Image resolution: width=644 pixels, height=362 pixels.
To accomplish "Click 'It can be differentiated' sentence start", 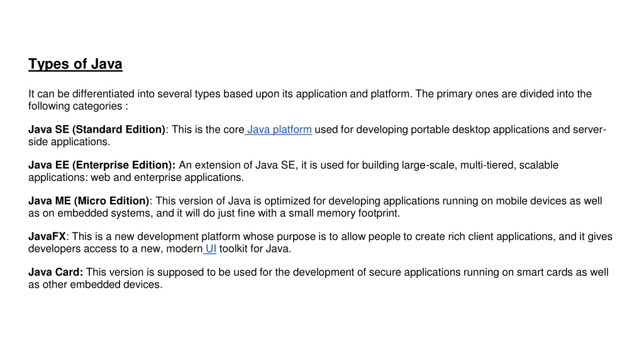I will coord(81,94).
